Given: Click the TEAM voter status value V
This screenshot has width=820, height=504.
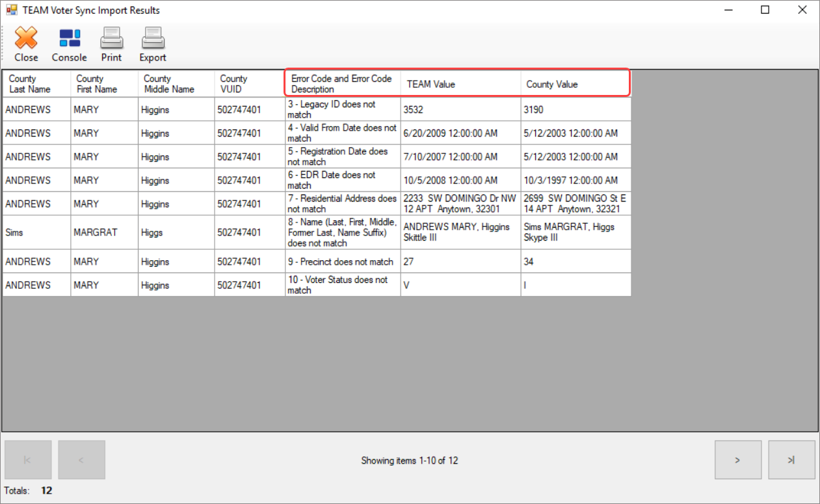Looking at the screenshot, I should click(x=460, y=285).
